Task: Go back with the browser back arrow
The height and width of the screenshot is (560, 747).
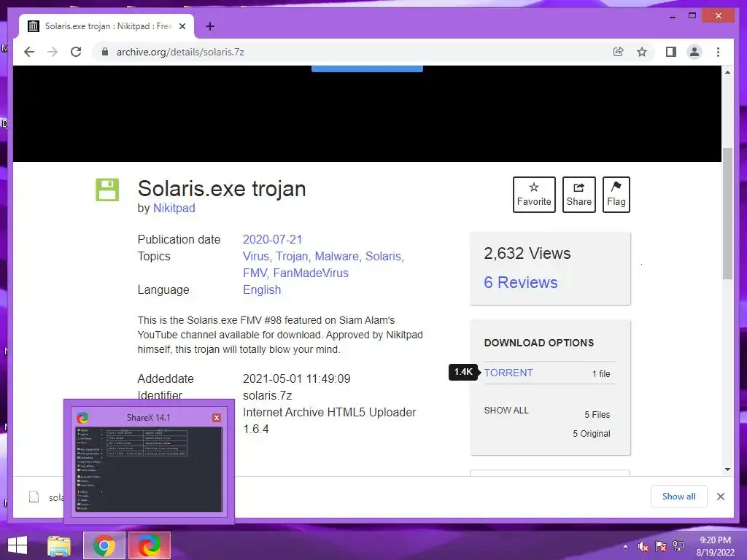Action: (x=29, y=52)
